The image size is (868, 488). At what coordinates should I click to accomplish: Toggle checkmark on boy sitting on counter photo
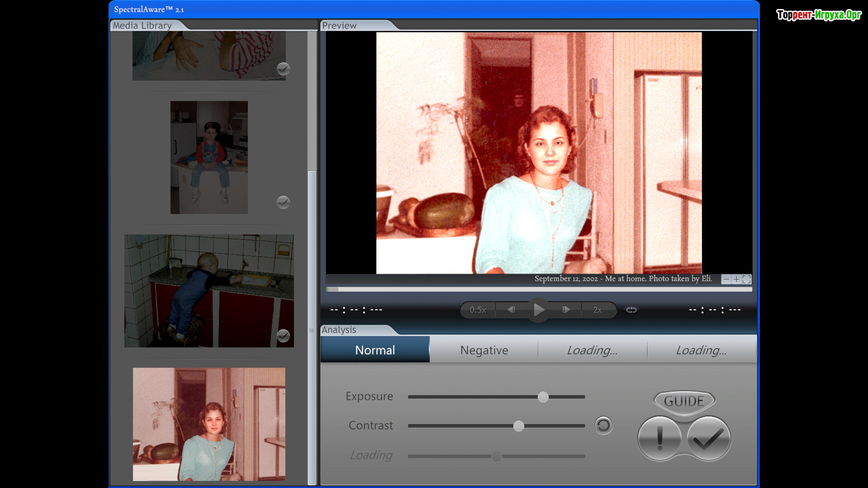point(283,202)
